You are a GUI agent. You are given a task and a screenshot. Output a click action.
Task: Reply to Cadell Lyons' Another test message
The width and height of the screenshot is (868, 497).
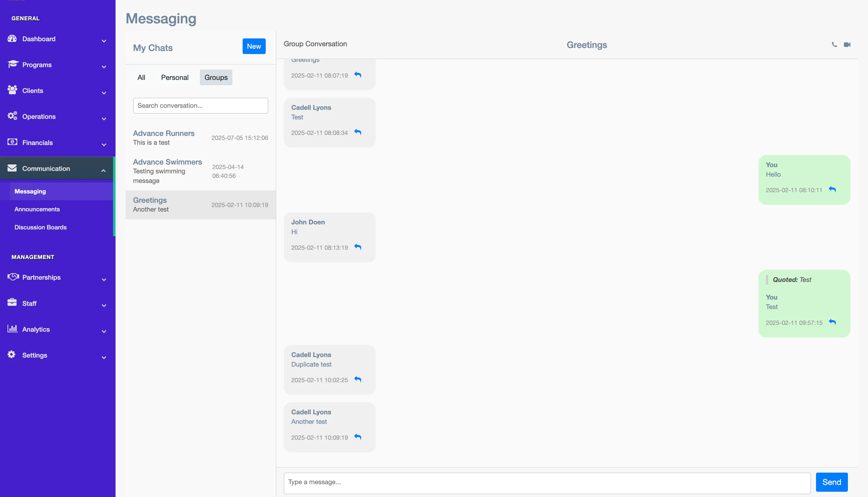(x=358, y=437)
